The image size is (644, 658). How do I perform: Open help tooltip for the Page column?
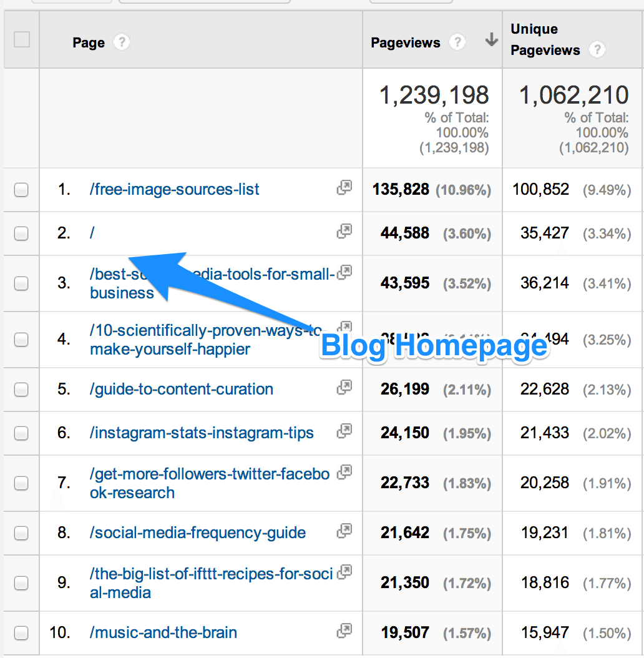tap(122, 42)
